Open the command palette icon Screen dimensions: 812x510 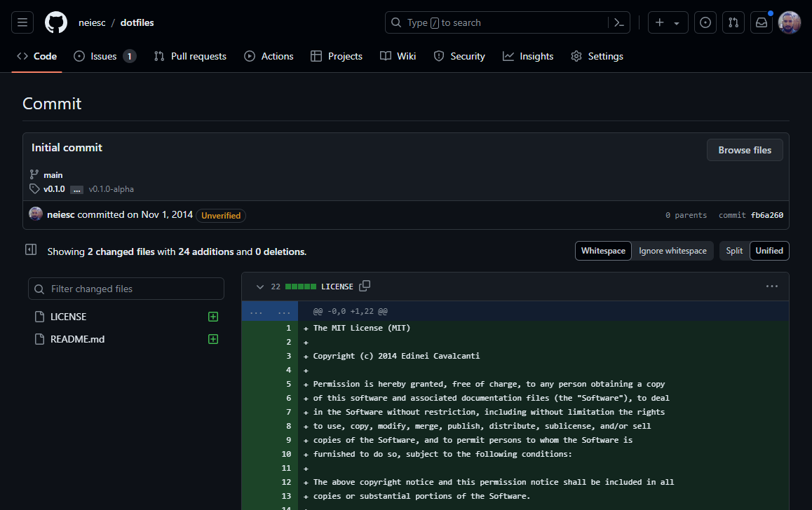pos(618,22)
